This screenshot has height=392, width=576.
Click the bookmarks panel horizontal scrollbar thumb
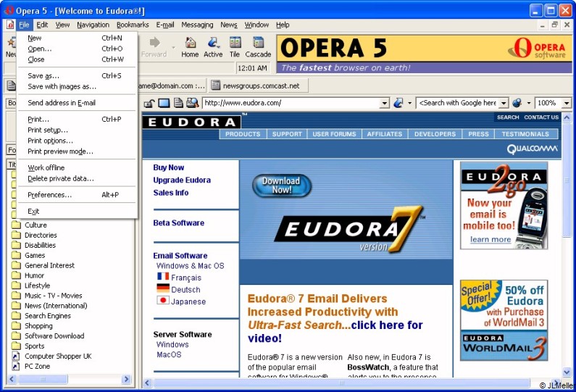pos(43,379)
